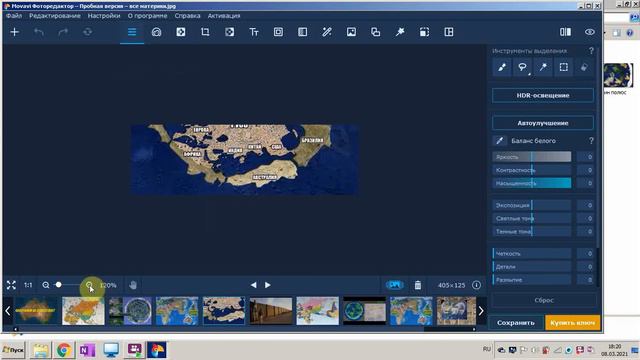The width and height of the screenshot is (640, 360).
Task: Delete the image with the trash icon
Action: tap(418, 285)
